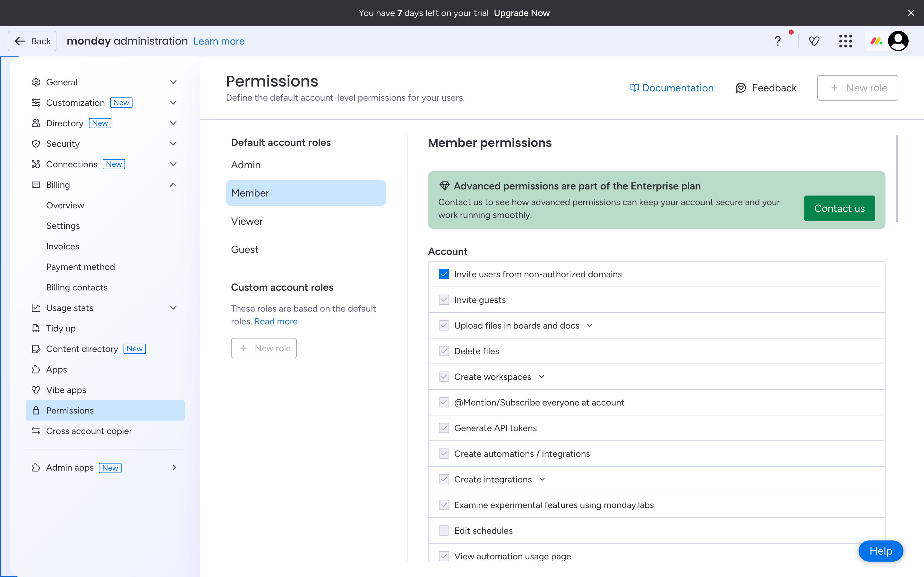Click the heart icon in top bar
The image size is (924, 577).
click(814, 41)
